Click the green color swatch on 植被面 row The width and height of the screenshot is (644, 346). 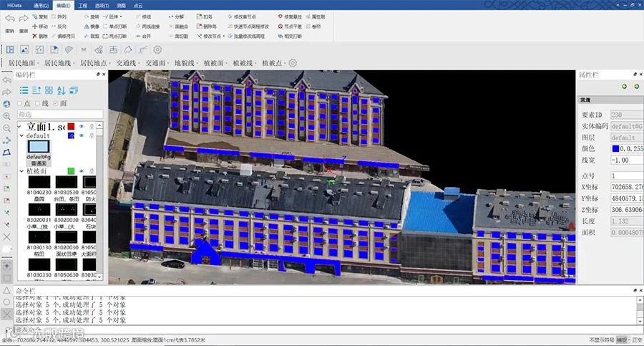point(71,170)
